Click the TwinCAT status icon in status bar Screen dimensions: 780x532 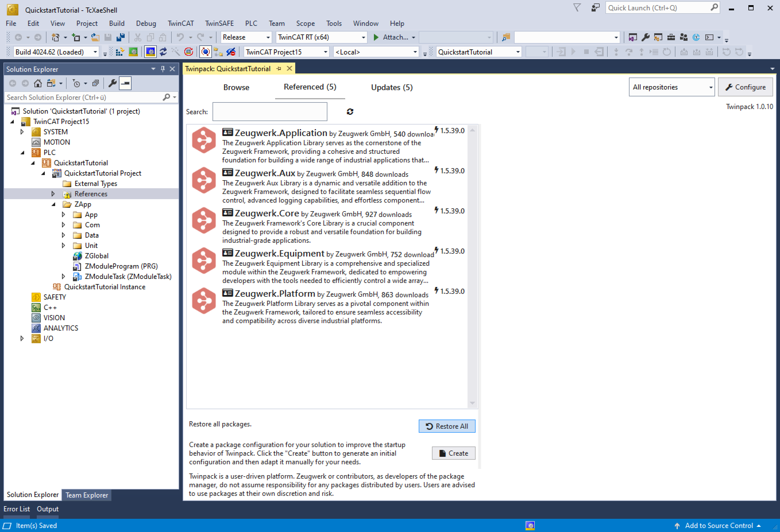(530, 525)
